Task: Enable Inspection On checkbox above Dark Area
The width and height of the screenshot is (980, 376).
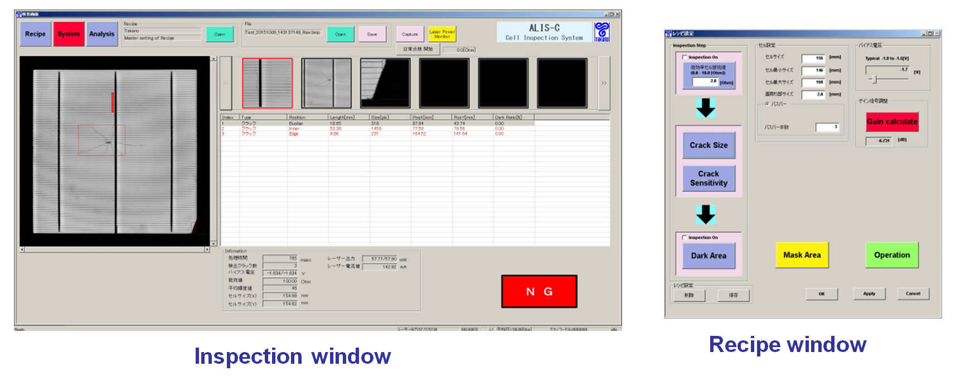Action: tap(685, 238)
